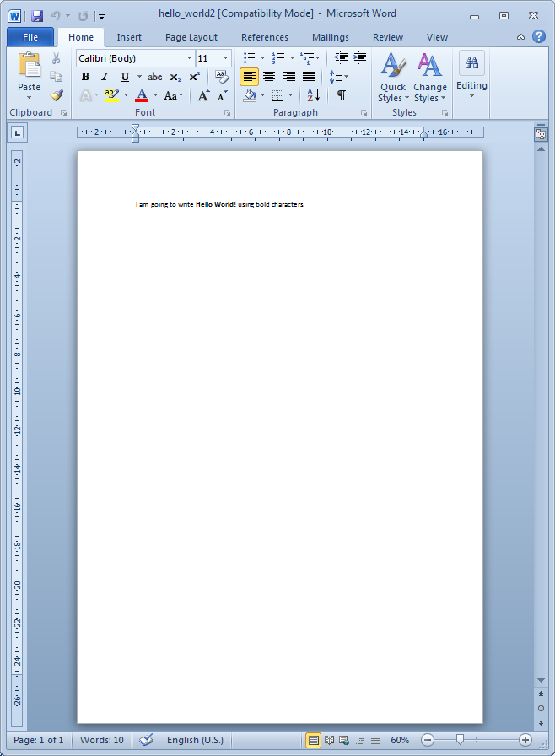Screen dimensions: 555x756
Task: Click the Cut scissors icon
Action: (57, 58)
